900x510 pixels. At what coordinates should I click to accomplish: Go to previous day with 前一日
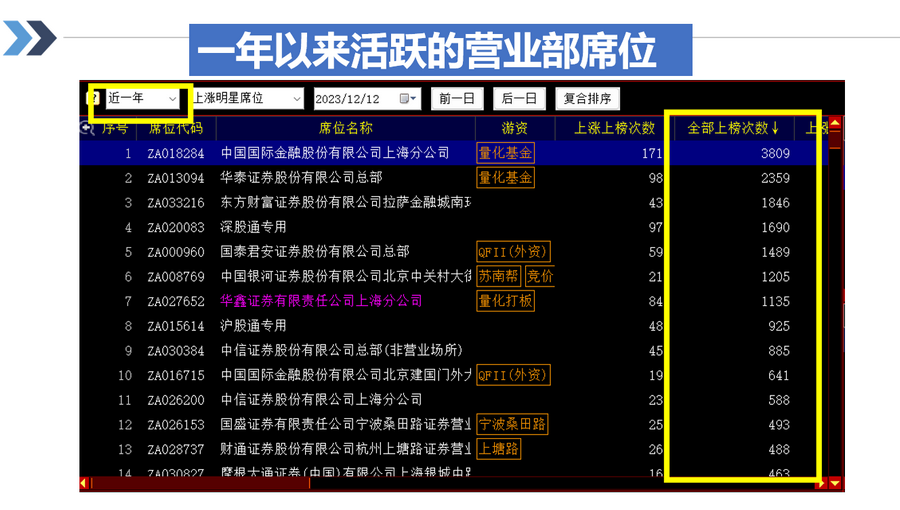coord(457,99)
